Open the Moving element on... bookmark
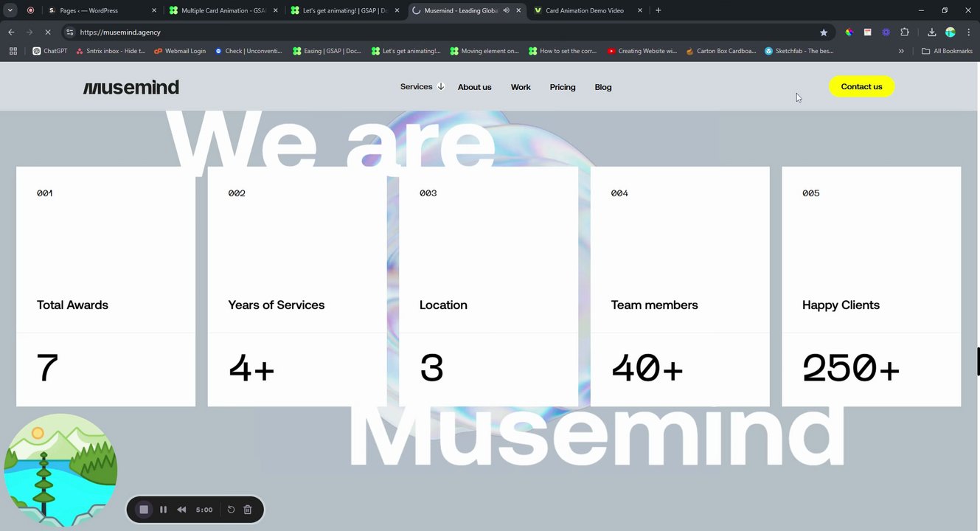This screenshot has height=531, width=980. (x=484, y=51)
